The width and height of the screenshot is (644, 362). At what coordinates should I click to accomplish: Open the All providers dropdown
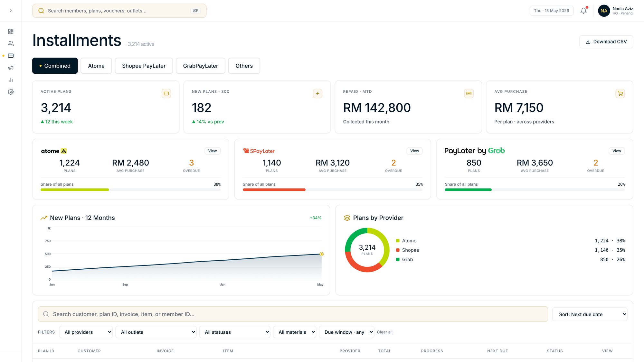[86, 332]
